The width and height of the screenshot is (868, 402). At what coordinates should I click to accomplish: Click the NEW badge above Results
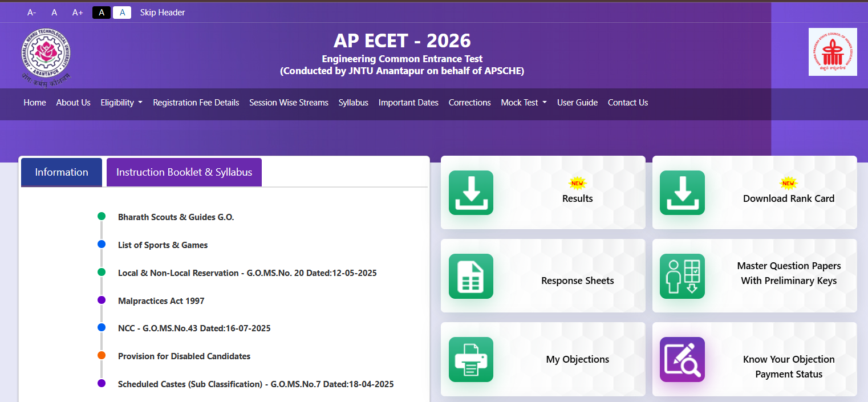point(578,183)
